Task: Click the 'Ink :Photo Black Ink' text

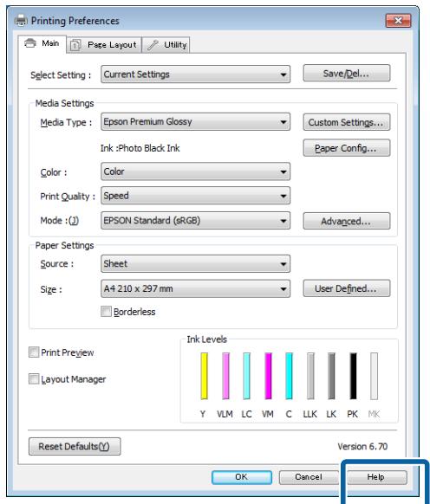Action: 140,148
